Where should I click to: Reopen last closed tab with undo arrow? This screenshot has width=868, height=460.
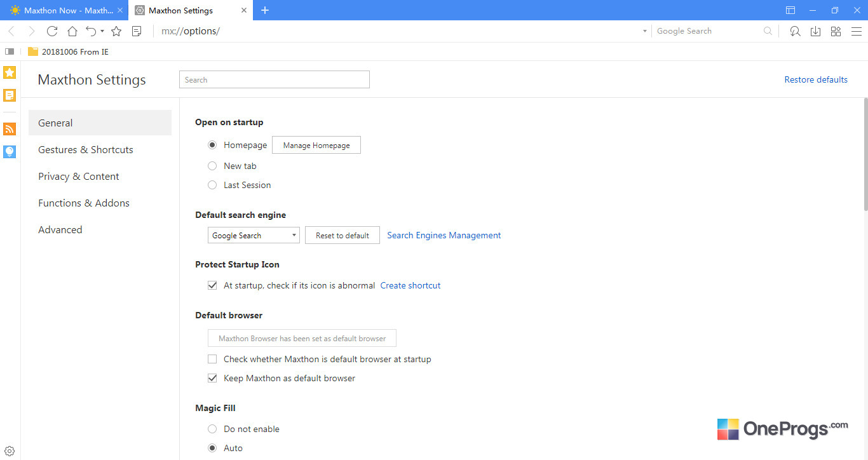pos(91,31)
